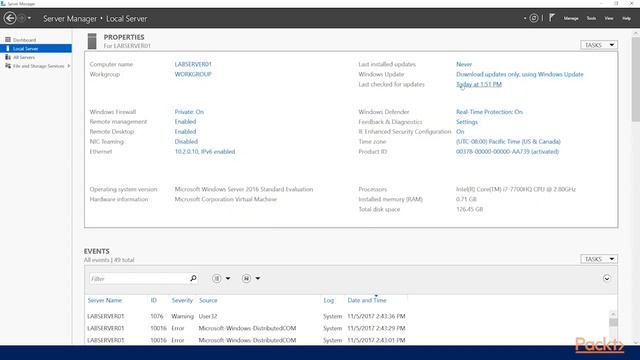Click the All Servers icon
The width and height of the screenshot is (640, 360).
click(8, 57)
